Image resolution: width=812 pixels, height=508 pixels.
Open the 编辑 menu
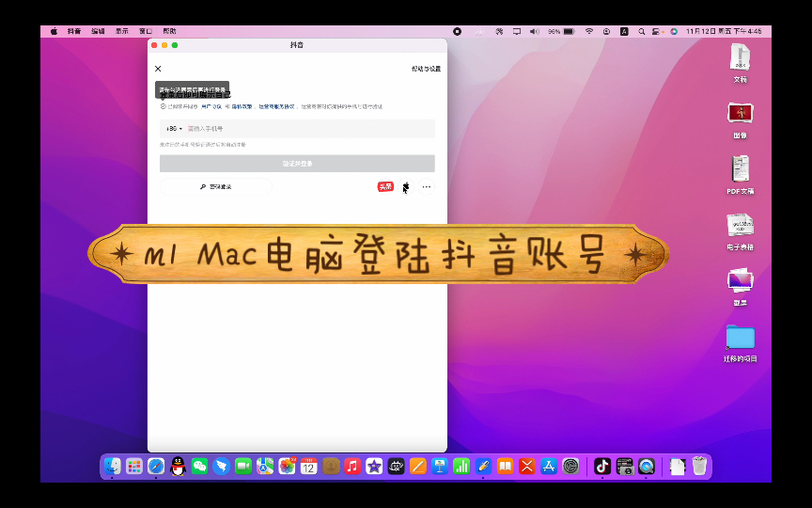(x=98, y=31)
